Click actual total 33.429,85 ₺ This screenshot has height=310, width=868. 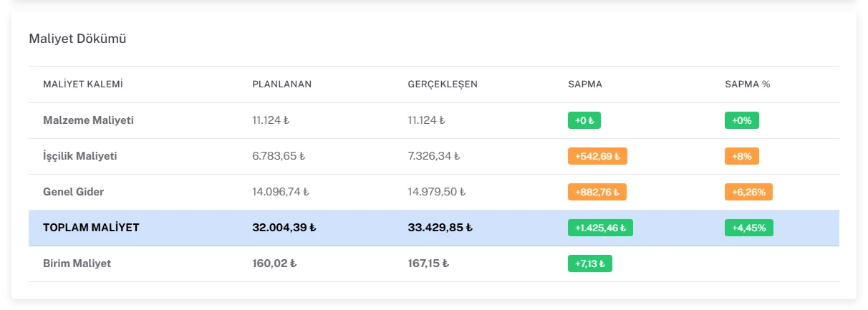coord(440,228)
